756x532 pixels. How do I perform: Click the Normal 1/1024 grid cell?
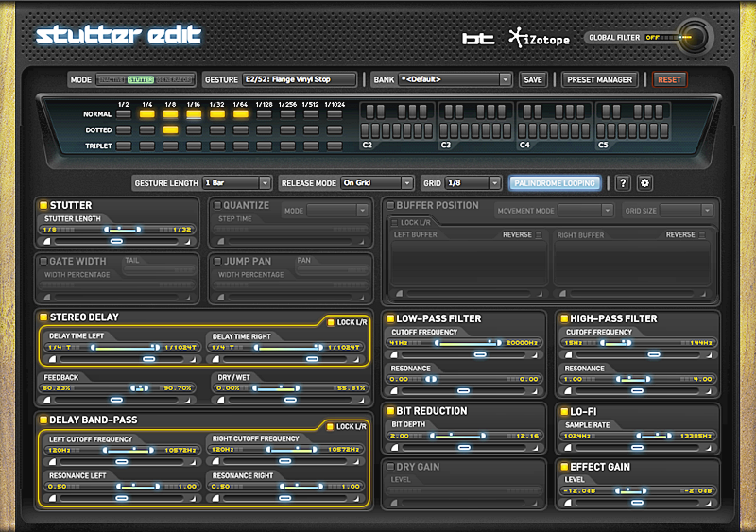pyautogui.click(x=335, y=114)
